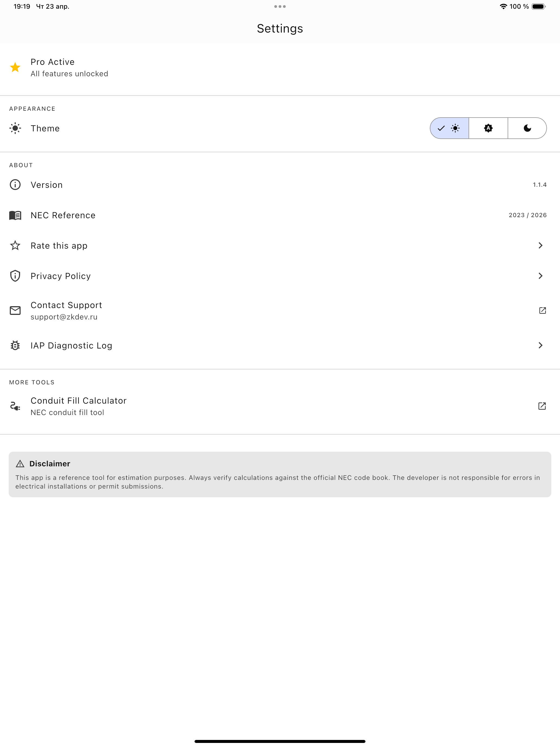This screenshot has height=747, width=560.
Task: Click the Version label
Action: (x=47, y=185)
